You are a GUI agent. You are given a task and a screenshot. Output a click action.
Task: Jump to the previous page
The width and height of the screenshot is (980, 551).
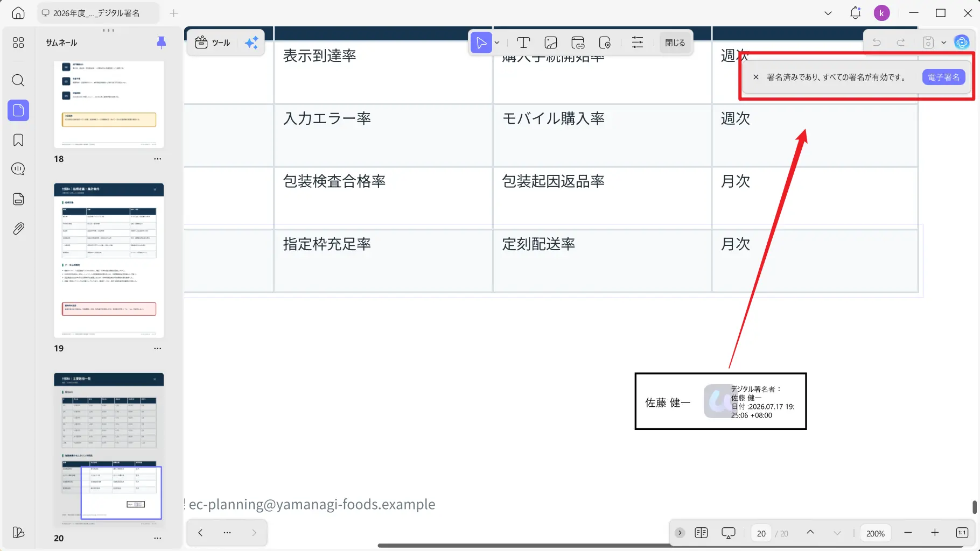[x=810, y=533]
